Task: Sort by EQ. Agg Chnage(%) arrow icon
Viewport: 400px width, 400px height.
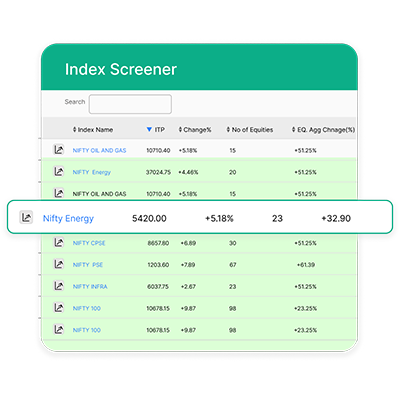Action: (x=293, y=130)
